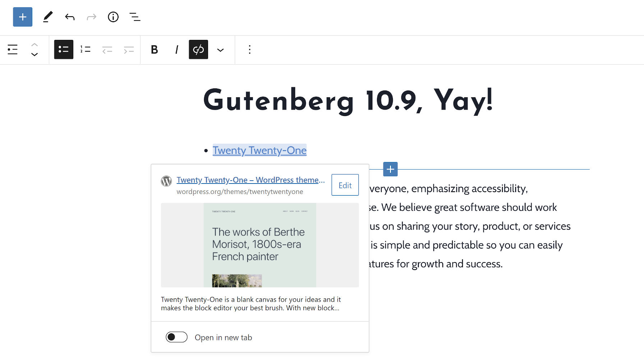Open the Details info icon

coord(113,17)
